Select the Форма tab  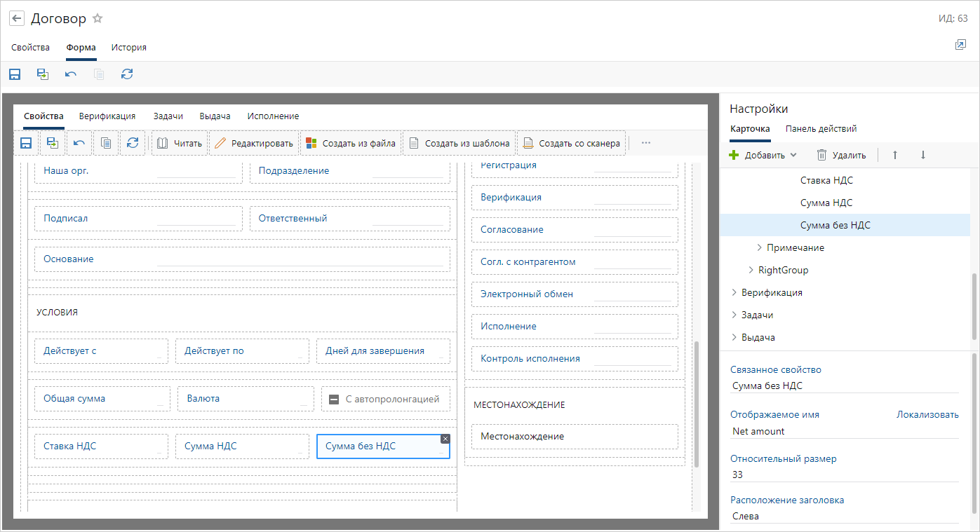[81, 48]
